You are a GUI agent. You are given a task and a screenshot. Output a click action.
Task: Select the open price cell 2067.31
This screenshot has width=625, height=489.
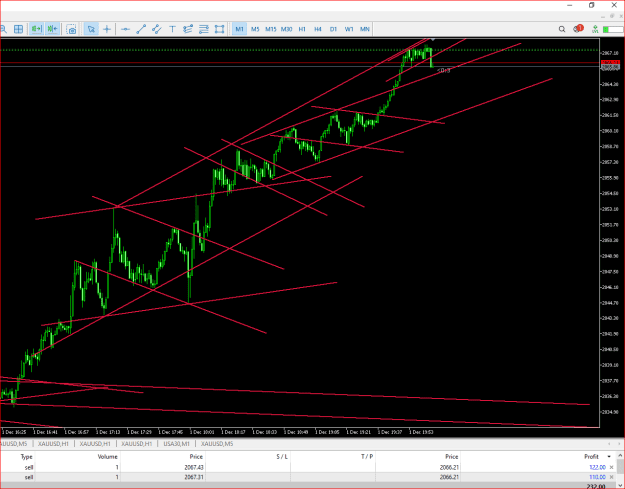point(194,477)
